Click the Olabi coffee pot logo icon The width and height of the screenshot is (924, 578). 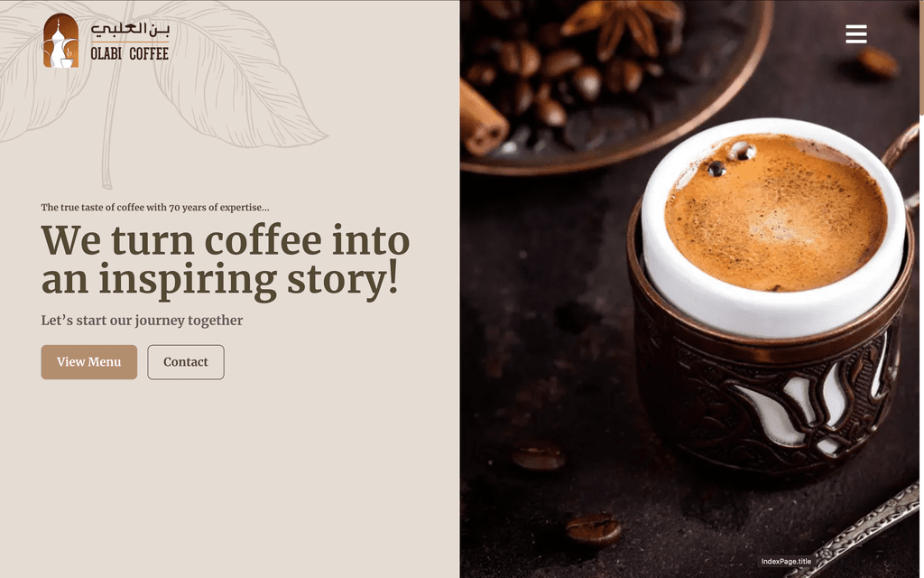coord(60,41)
